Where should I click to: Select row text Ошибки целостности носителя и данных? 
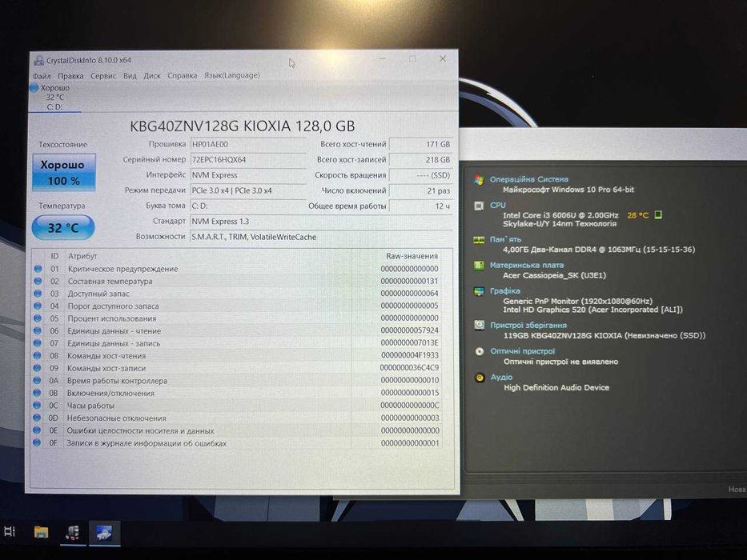click(140, 430)
